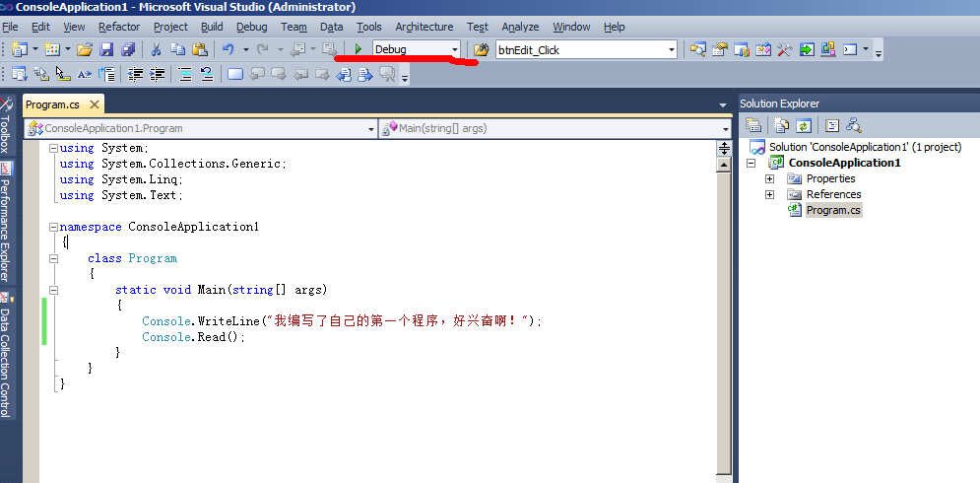Click the Copy toolbar icon

click(x=178, y=49)
